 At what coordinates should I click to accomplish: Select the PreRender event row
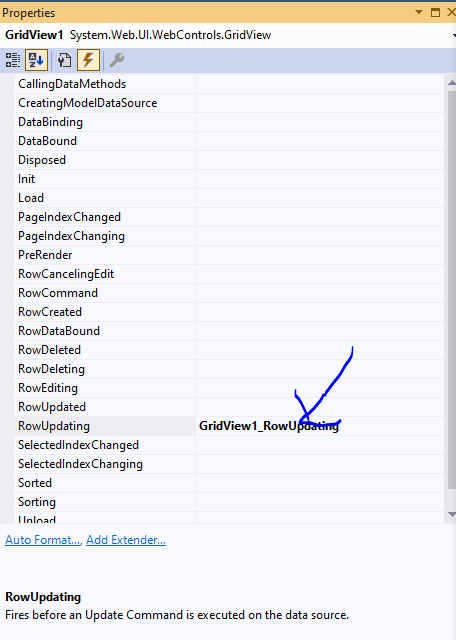(229, 255)
